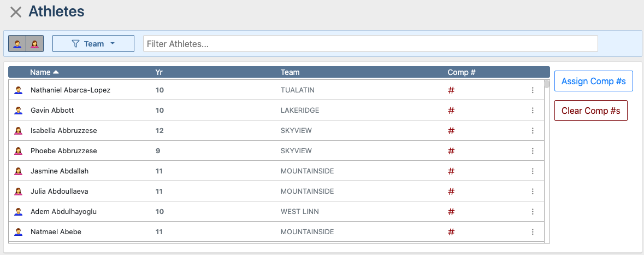Select the name Natmael Abebe
Image resolution: width=644 pixels, height=255 pixels.
coord(56,232)
